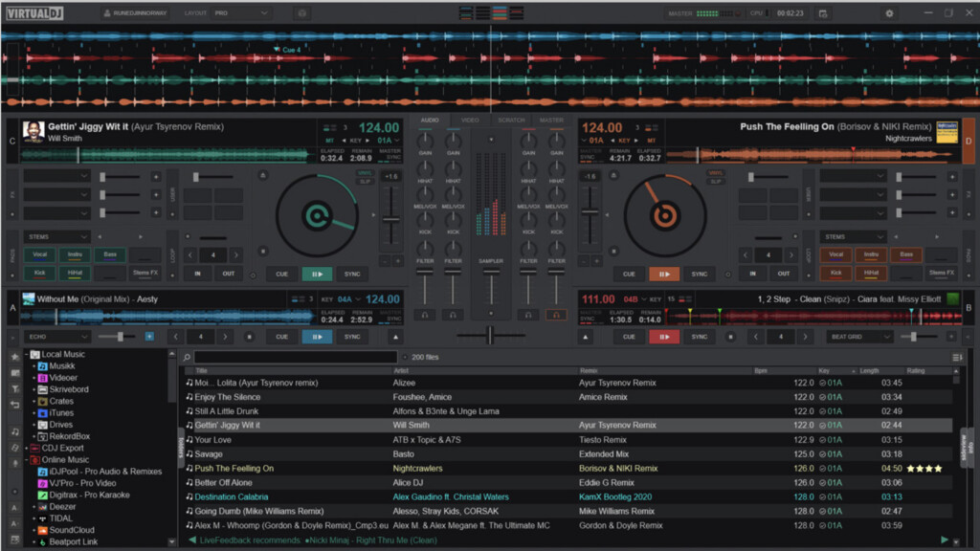Click the SYNC button on deck D

[699, 274]
